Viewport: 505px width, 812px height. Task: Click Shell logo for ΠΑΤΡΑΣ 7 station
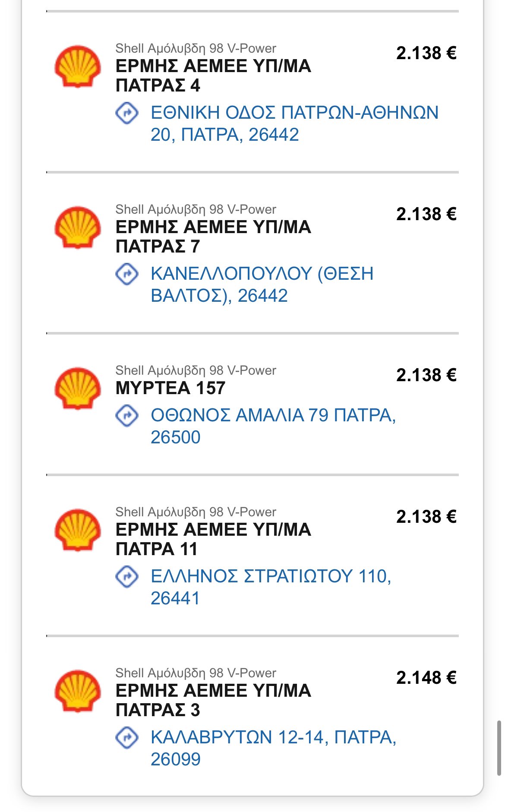click(78, 227)
